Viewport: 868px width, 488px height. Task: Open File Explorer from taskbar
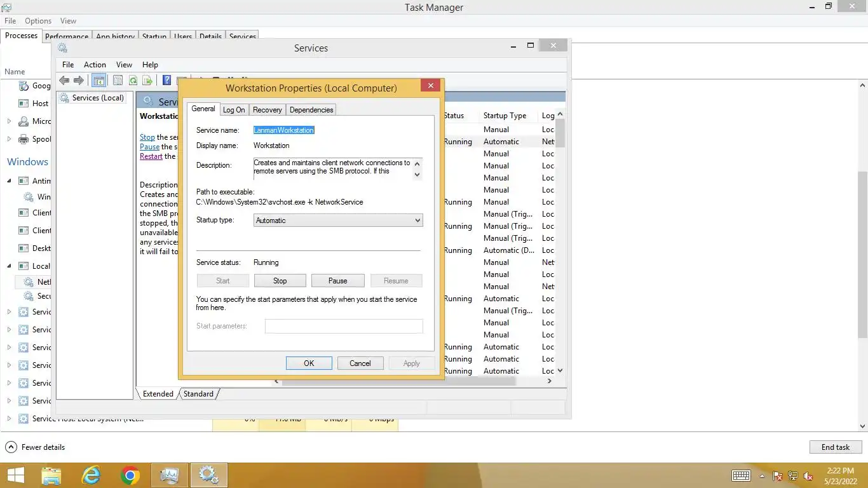coord(51,475)
